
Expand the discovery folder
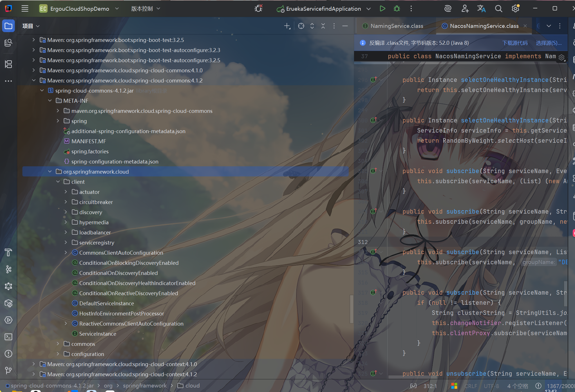point(66,212)
